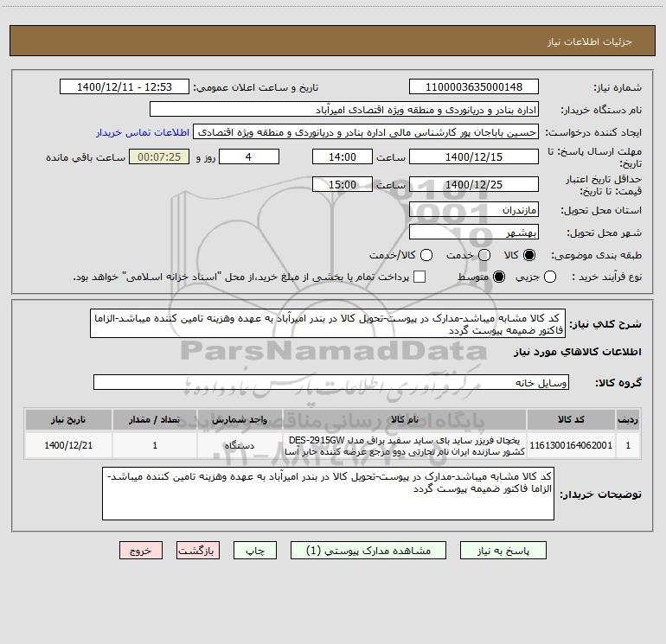The image size is (666, 644).
Task: Click the delivery city field بهشهر
Action: click(x=474, y=233)
